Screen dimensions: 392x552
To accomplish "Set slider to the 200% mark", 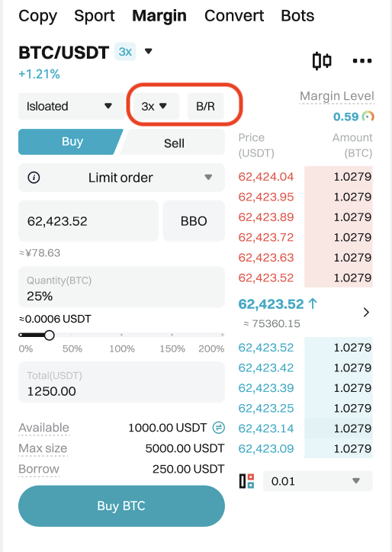I will point(222,335).
